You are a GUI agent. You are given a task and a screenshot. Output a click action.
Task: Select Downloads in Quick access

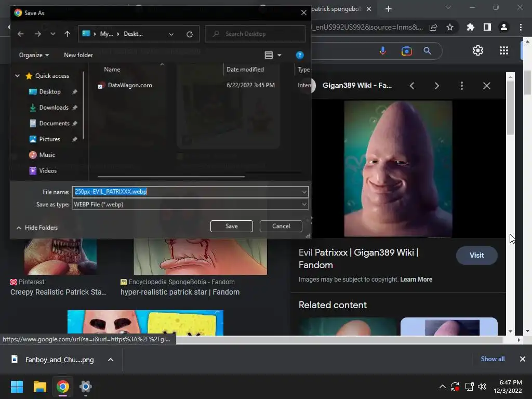point(54,108)
